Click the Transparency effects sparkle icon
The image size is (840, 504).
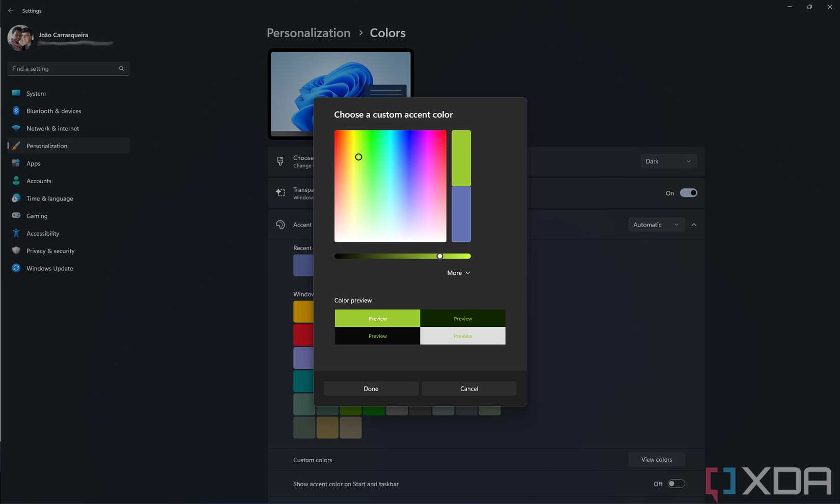click(280, 192)
